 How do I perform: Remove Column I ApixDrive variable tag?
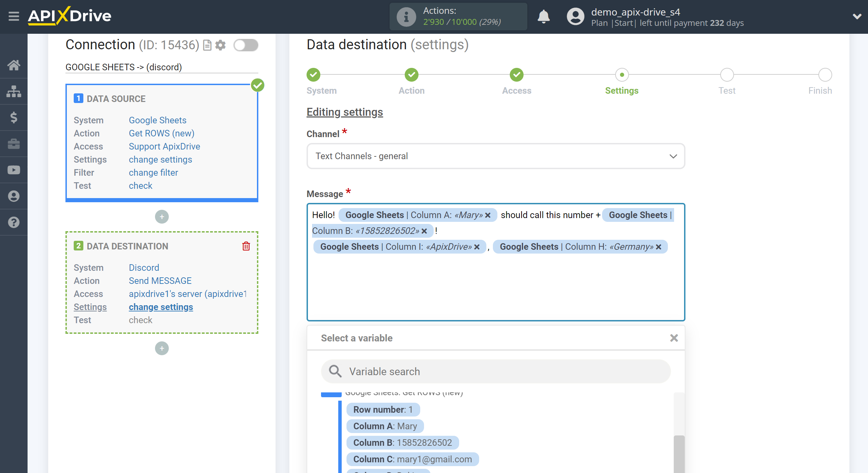[x=477, y=247]
